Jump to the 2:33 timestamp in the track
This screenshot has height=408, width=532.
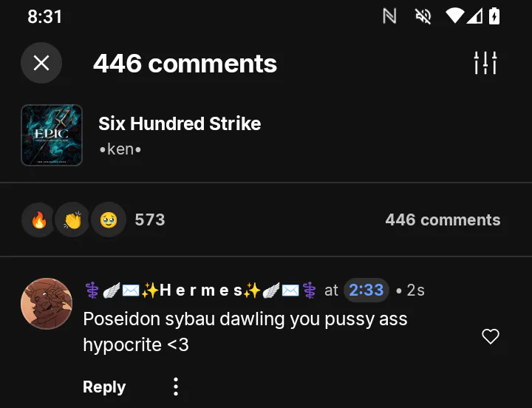[x=366, y=290]
